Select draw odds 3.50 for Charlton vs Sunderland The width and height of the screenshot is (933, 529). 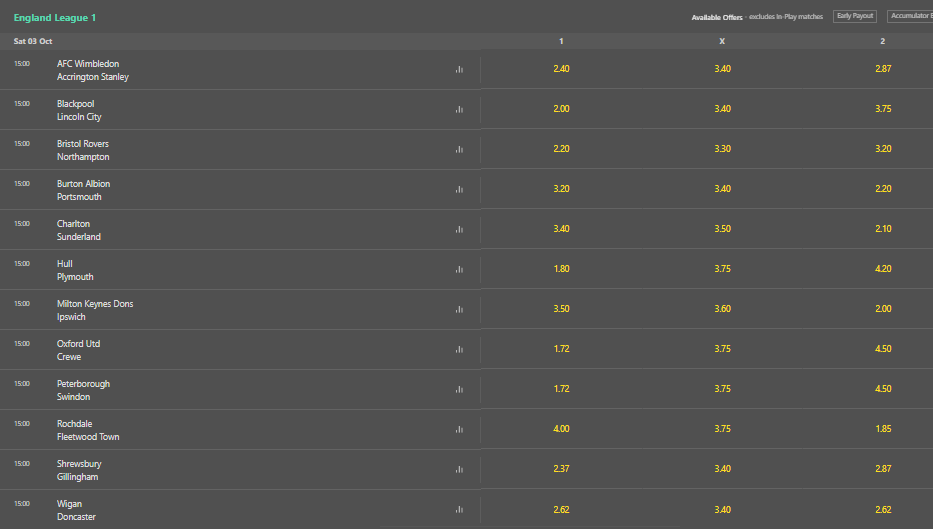click(722, 229)
